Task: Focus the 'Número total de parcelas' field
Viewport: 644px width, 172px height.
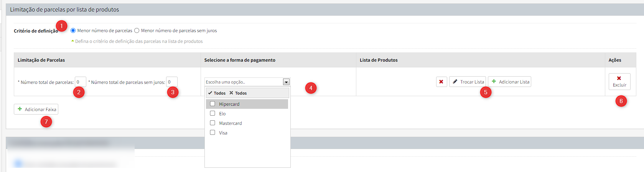Action: coord(80,82)
